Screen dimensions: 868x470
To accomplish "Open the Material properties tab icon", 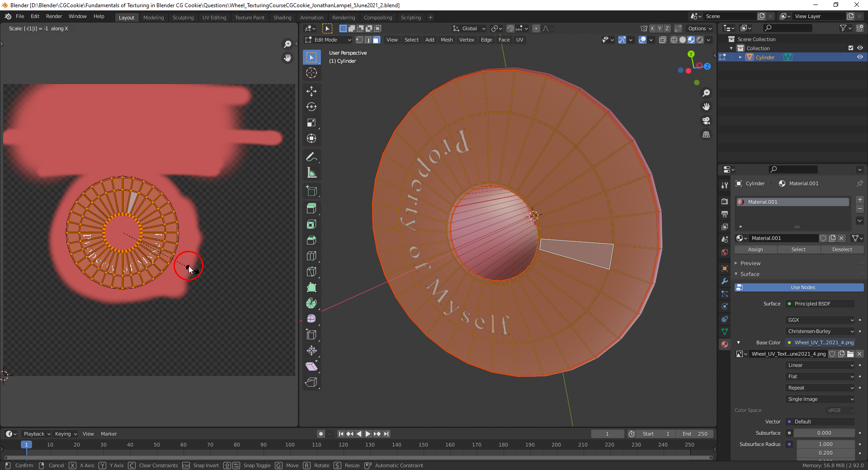I will (x=725, y=344).
